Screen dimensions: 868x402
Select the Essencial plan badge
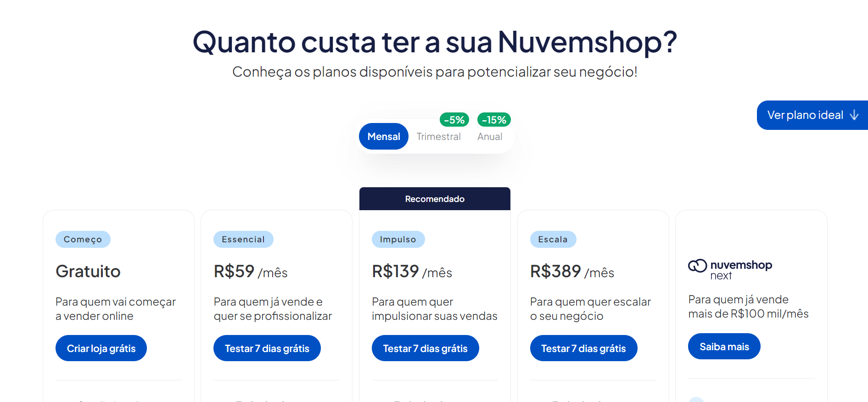point(243,239)
